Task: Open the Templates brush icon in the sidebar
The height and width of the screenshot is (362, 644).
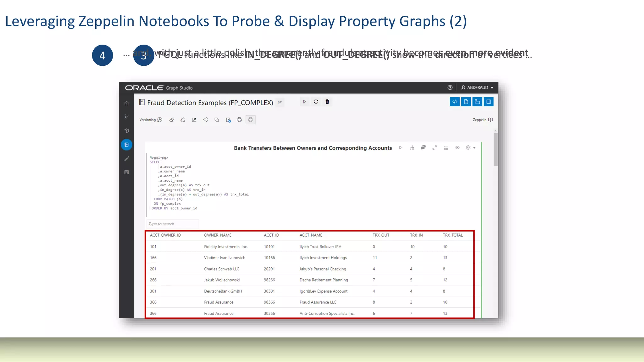Action: click(126, 158)
